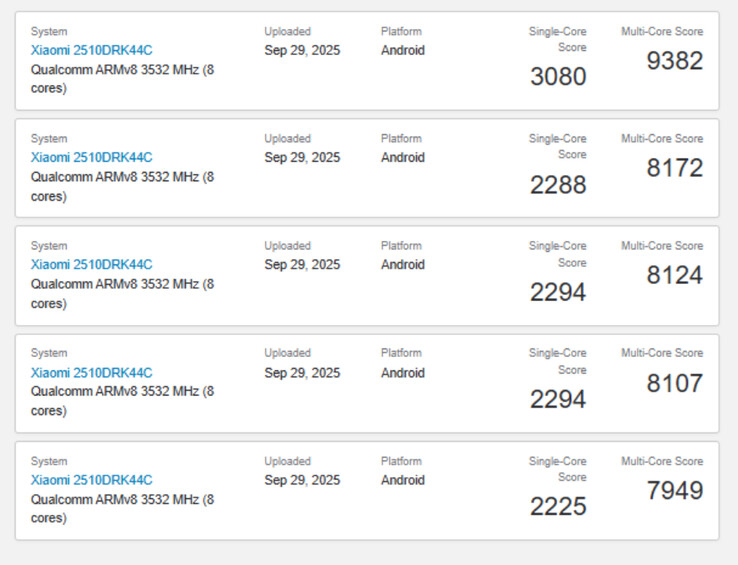Click Sep 29, 2025 in the 8124 multi-core result

302,265
